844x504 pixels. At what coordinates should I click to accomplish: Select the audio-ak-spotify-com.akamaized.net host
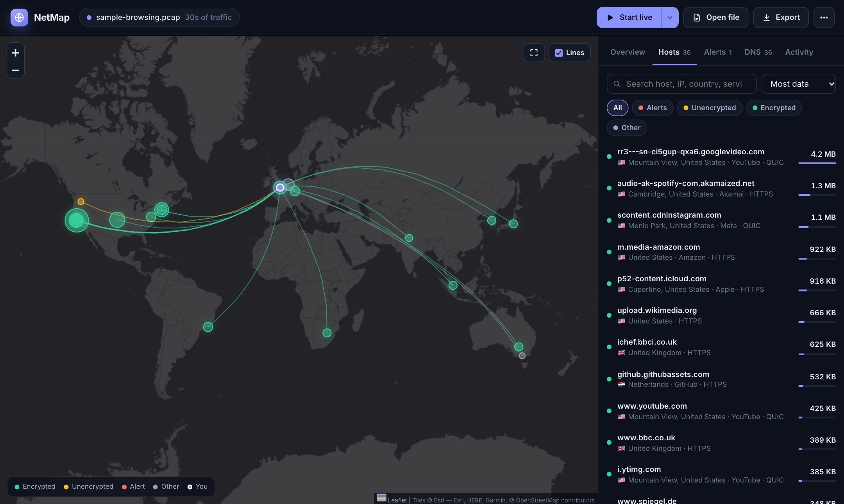pos(721,188)
